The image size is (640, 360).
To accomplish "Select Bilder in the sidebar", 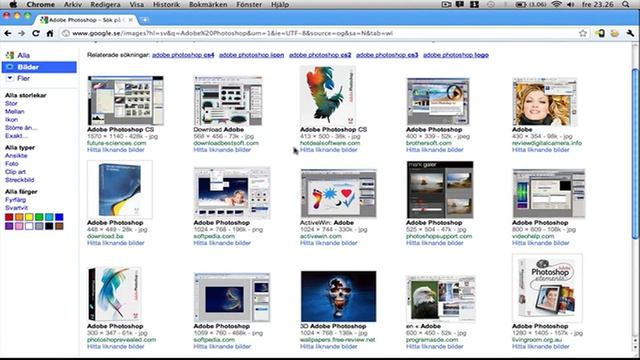I will (x=39, y=67).
